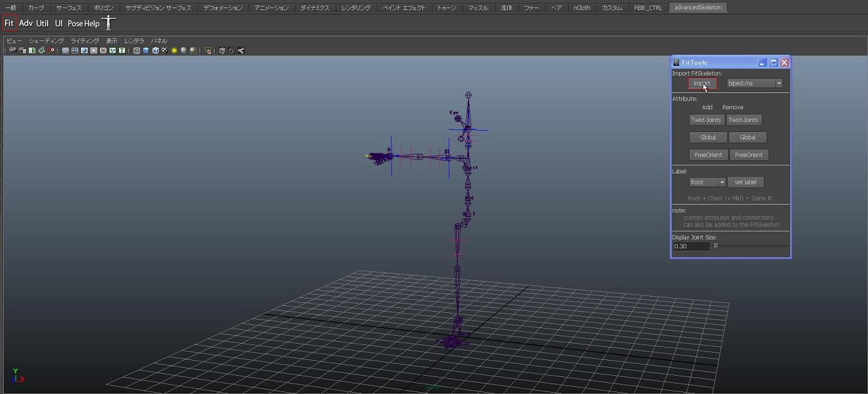The width and height of the screenshot is (868, 394).
Task: Open the パネル panel menu
Action: point(159,41)
